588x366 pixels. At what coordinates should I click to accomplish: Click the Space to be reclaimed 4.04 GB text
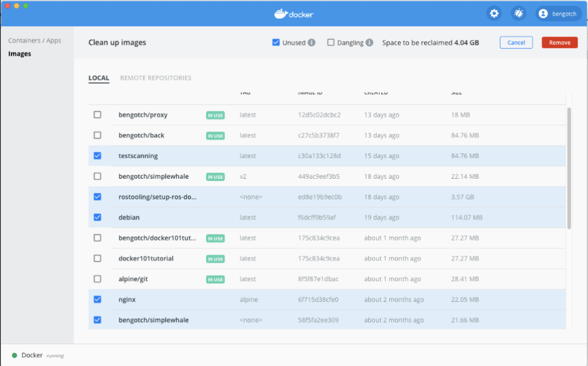pyautogui.click(x=431, y=43)
